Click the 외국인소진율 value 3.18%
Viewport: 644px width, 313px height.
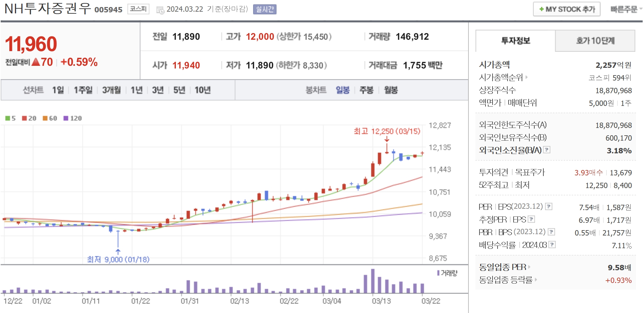[x=619, y=151]
